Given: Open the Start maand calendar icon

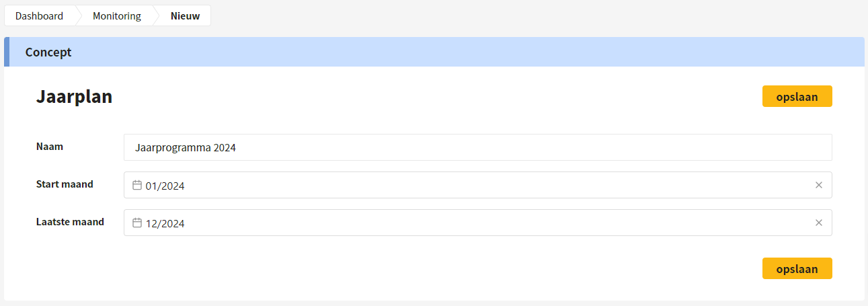Looking at the screenshot, I should click(x=136, y=185).
